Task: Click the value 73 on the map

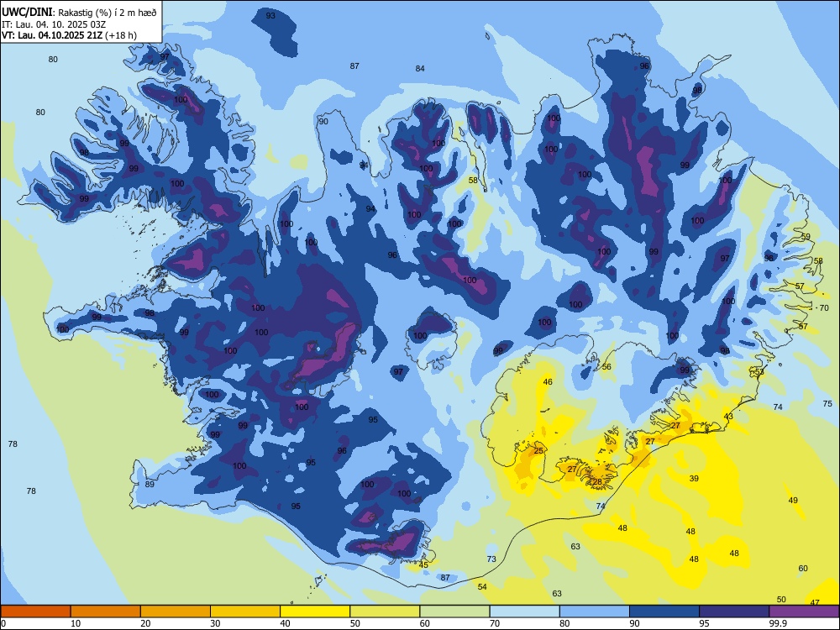Action: (x=491, y=559)
